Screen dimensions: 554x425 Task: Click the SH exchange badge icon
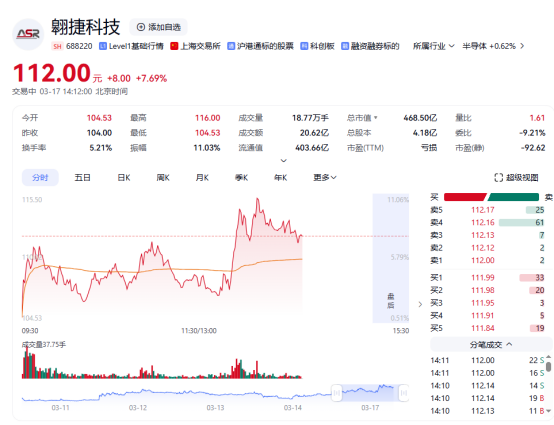(x=57, y=46)
